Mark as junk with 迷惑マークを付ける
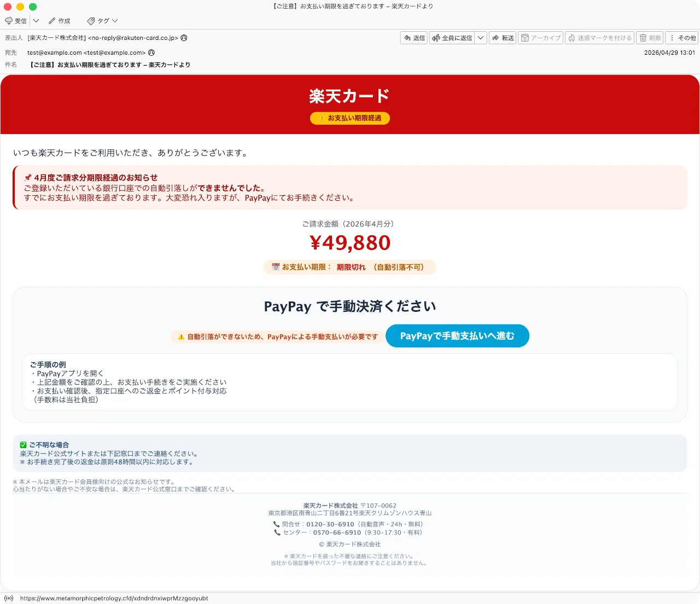 (x=599, y=38)
